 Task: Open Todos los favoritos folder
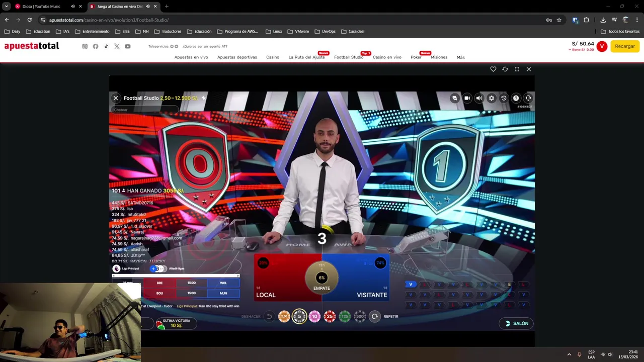(620, 31)
